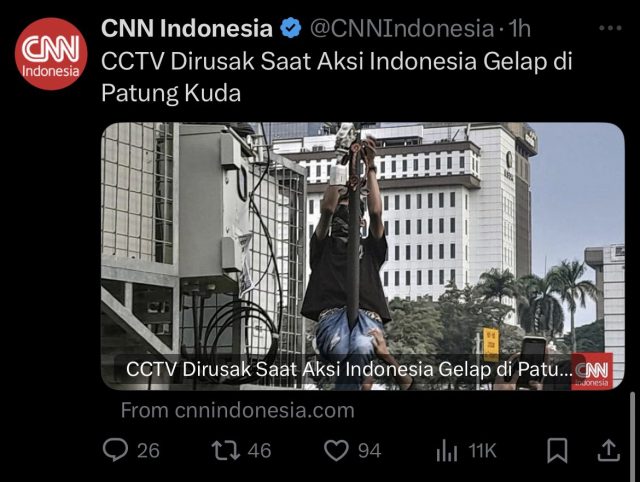Click the tweet text about CCTV Dirusak
Screen dimensions: 640x482
tap(337, 77)
